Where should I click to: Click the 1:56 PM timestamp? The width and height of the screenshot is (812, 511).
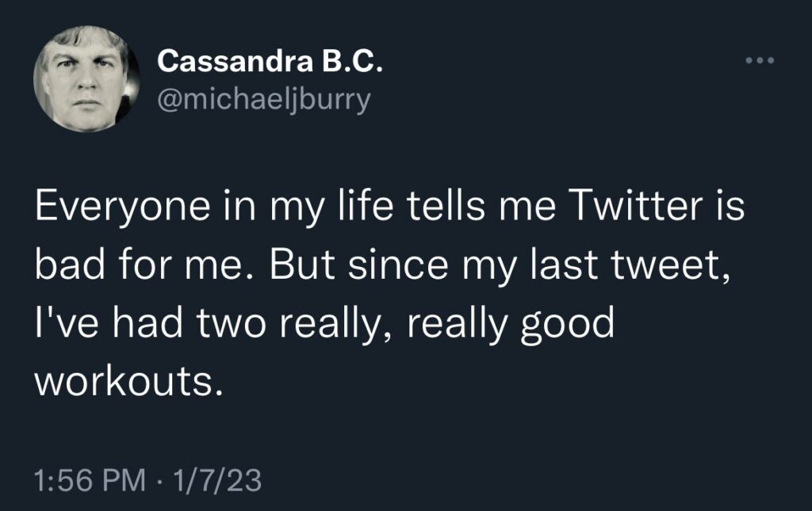(91, 481)
